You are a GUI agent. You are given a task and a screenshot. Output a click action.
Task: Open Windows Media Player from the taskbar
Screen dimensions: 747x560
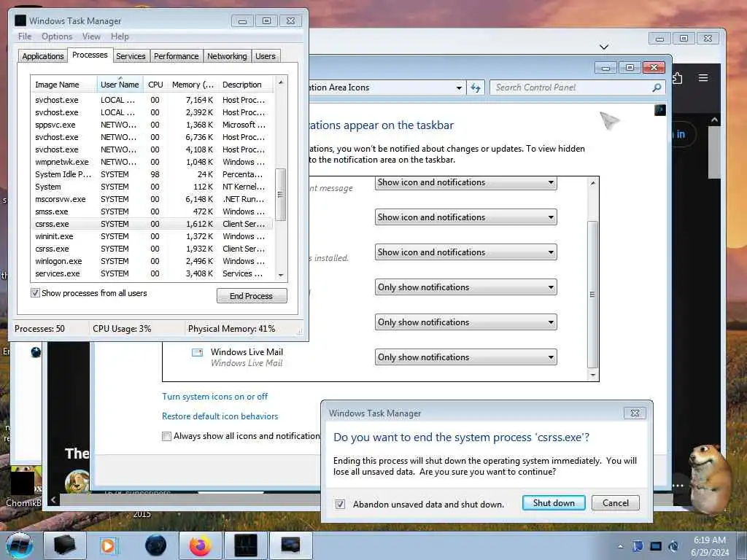tap(108, 545)
